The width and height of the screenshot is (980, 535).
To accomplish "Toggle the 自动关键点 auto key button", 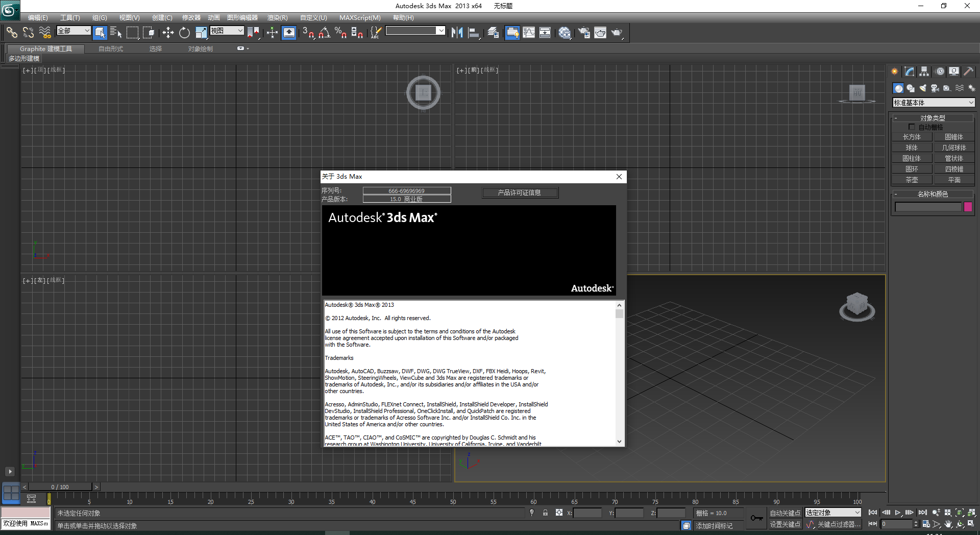I will coord(785,513).
